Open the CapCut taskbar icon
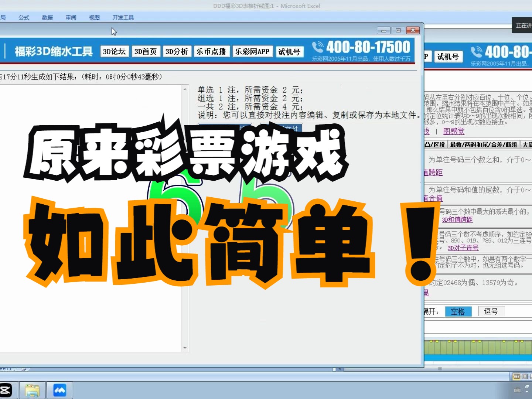 (7, 391)
